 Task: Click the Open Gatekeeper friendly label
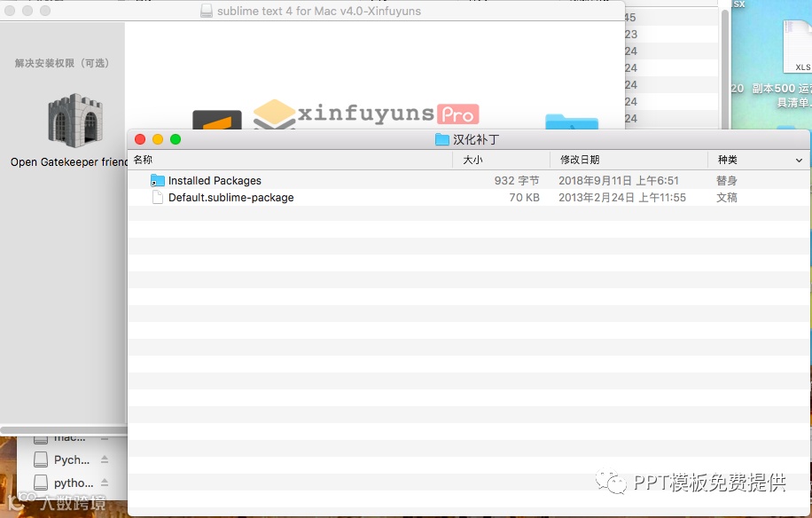(68, 162)
